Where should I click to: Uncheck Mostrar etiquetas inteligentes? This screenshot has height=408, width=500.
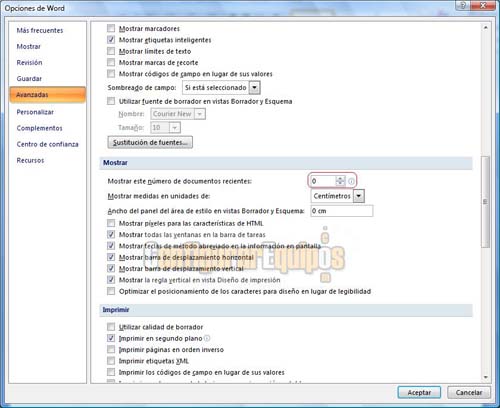coord(111,40)
